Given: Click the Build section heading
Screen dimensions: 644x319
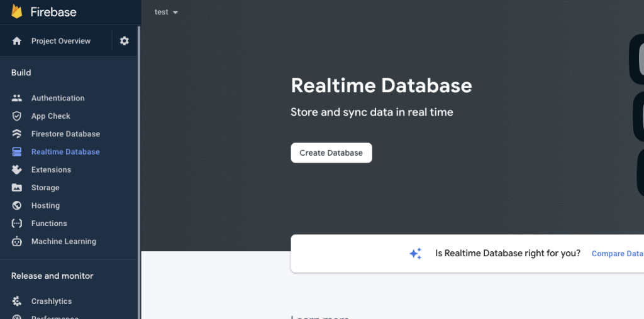Looking at the screenshot, I should pyautogui.click(x=21, y=73).
